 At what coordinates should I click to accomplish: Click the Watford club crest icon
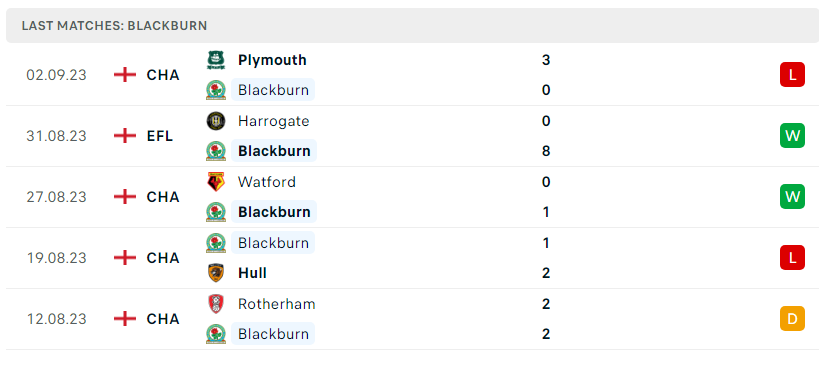(x=216, y=182)
